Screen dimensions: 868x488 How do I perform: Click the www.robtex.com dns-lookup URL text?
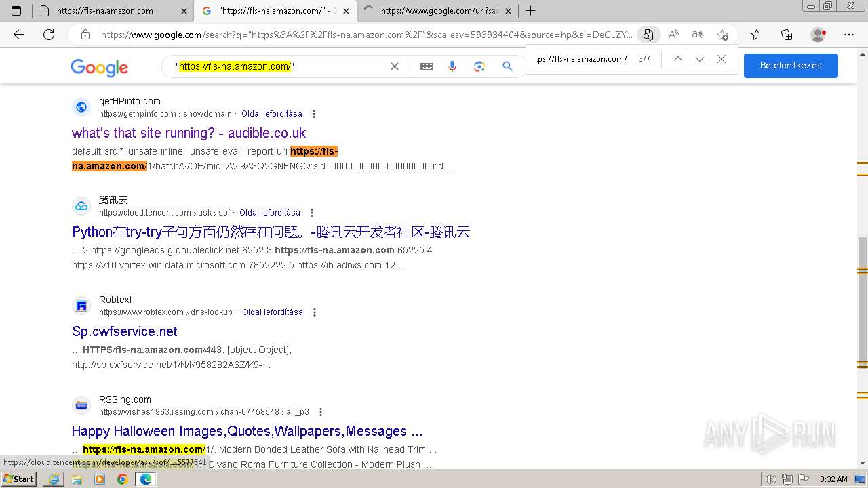pyautogui.click(x=165, y=312)
